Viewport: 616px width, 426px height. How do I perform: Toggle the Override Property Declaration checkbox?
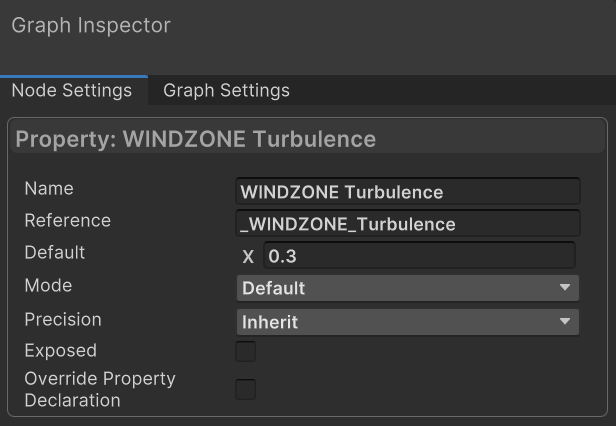[245, 389]
